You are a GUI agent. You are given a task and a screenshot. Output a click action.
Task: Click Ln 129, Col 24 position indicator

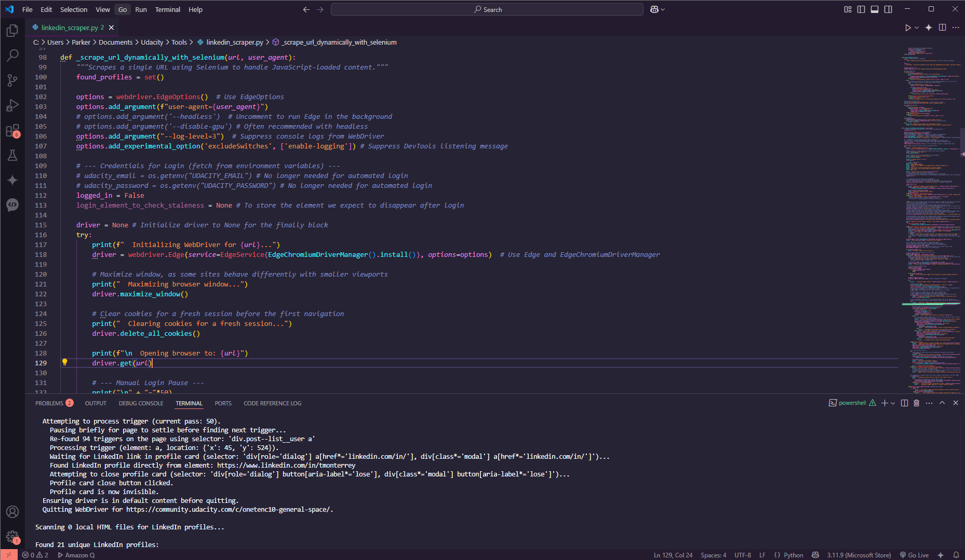(x=673, y=555)
